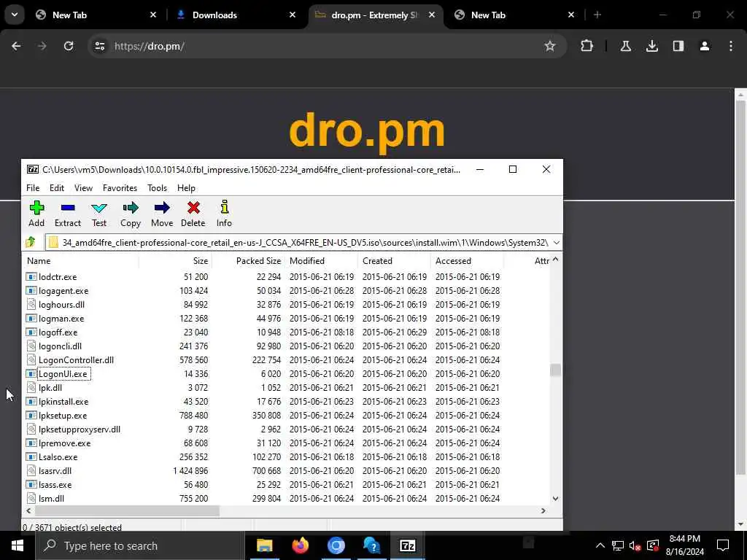Sort file list by Name column

(x=80, y=261)
